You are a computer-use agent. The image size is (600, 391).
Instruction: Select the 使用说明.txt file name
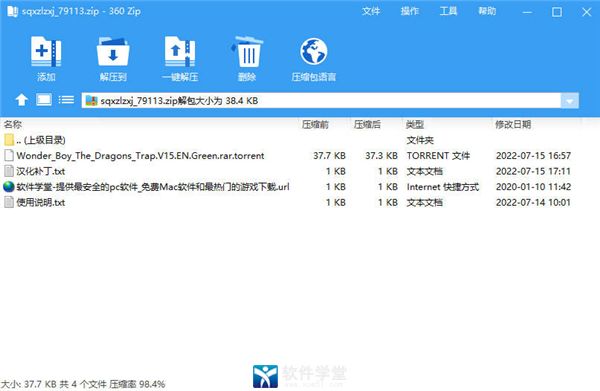41,202
